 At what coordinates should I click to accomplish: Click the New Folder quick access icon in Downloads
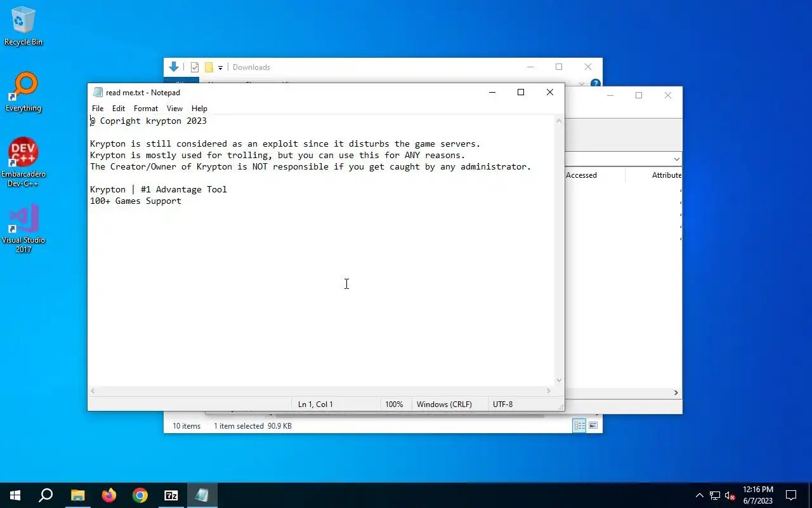pyautogui.click(x=209, y=67)
